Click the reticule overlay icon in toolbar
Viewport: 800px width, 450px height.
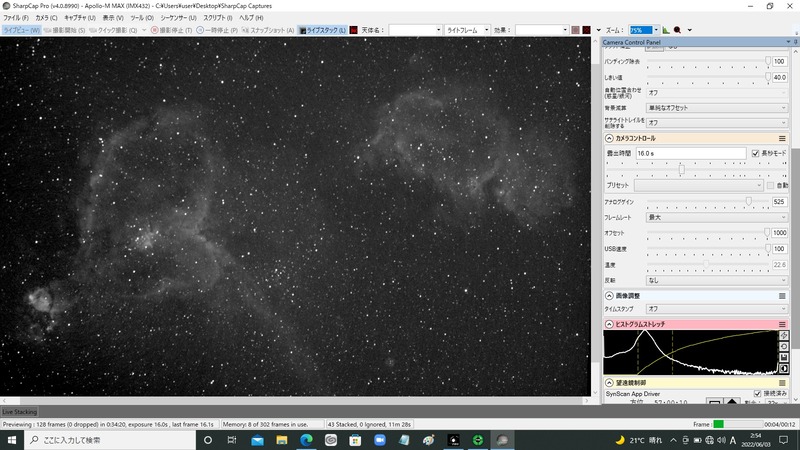pos(576,30)
